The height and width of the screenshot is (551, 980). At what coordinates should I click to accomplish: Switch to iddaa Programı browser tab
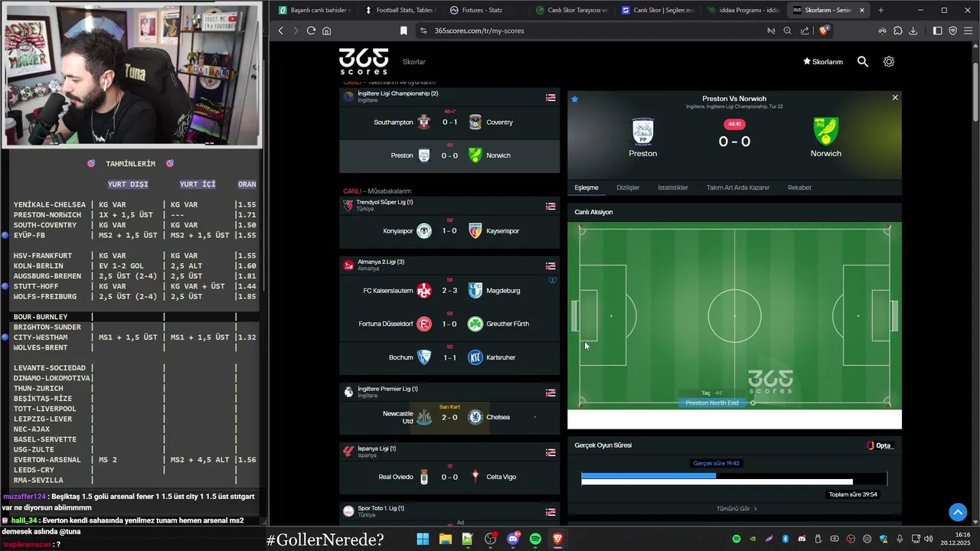click(x=743, y=10)
